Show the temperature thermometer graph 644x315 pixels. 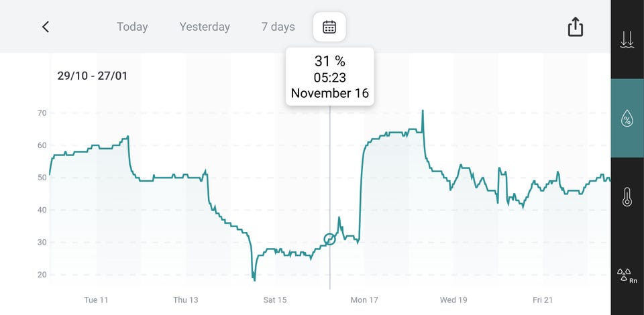tap(627, 197)
